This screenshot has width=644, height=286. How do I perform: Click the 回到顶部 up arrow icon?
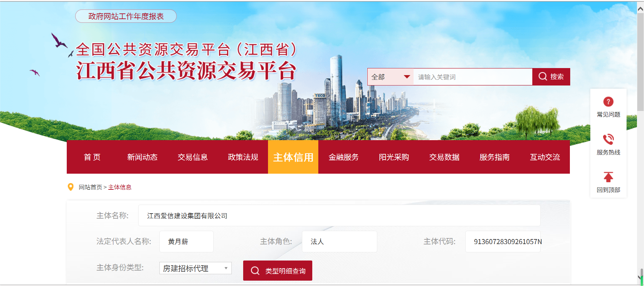pos(608,177)
